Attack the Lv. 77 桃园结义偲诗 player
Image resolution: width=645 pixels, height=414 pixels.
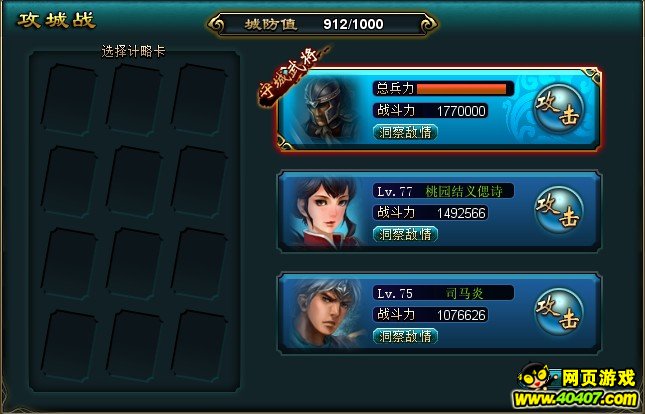click(558, 210)
